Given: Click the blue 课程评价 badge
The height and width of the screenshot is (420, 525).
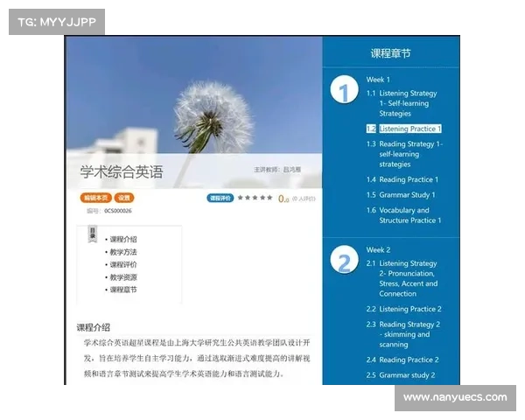Looking at the screenshot, I should 220,198.
